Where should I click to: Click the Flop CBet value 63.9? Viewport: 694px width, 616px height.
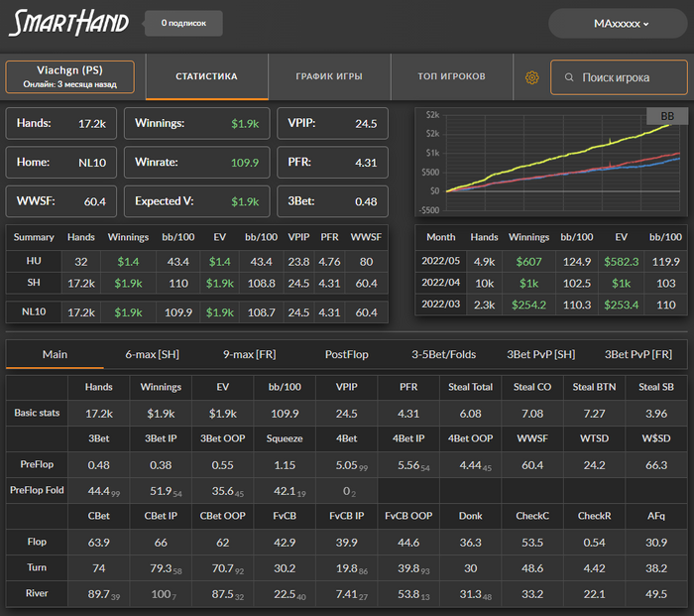(x=99, y=543)
